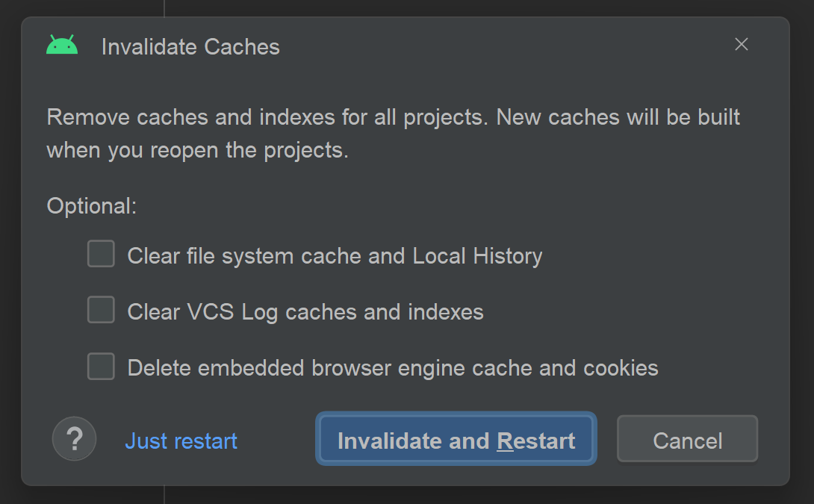Tick the Clear VCS Log caches checkbox
814x504 pixels.
pyautogui.click(x=101, y=310)
